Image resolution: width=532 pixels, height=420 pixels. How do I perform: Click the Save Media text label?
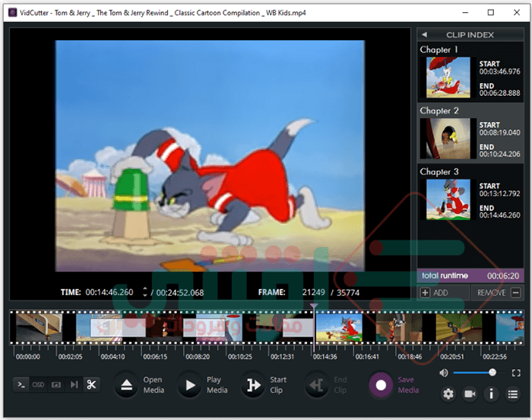(408, 385)
